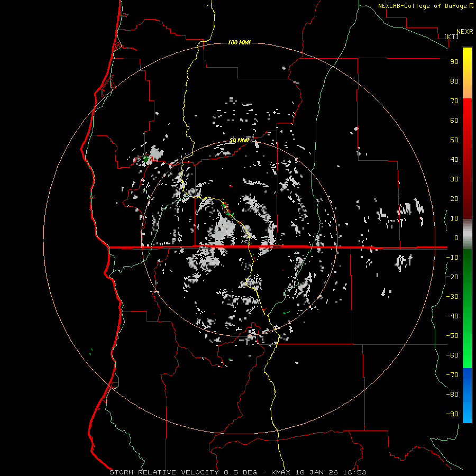Select the positive 90 knot scale label
476x476 pixels.
click(454, 62)
